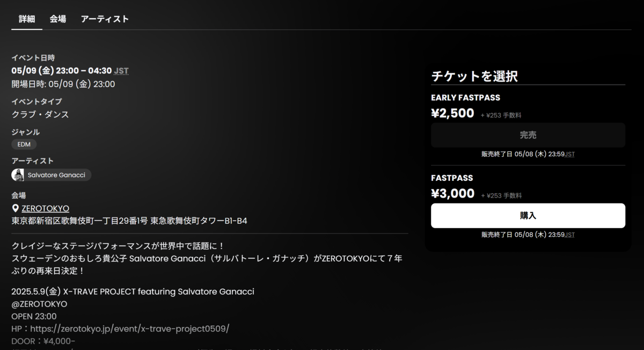The height and width of the screenshot is (350, 644).
Task: Click JST under EARLY FASTPASS sale end
Action: pyautogui.click(x=570, y=155)
